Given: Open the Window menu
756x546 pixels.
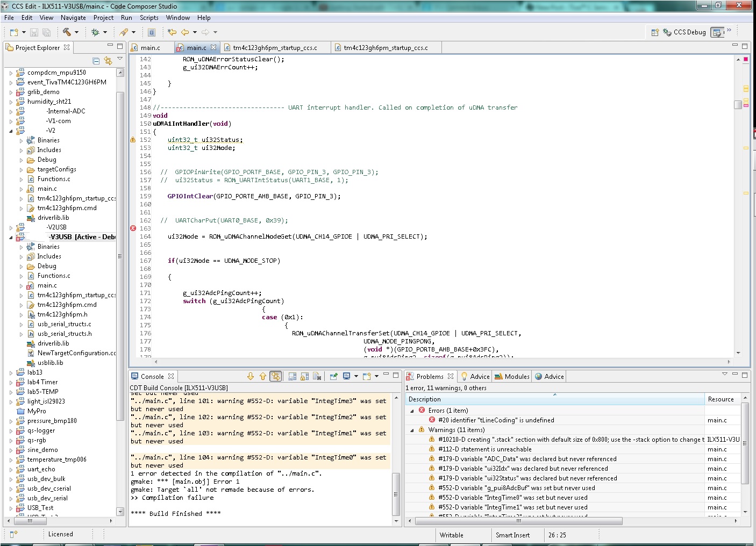Looking at the screenshot, I should (x=177, y=18).
